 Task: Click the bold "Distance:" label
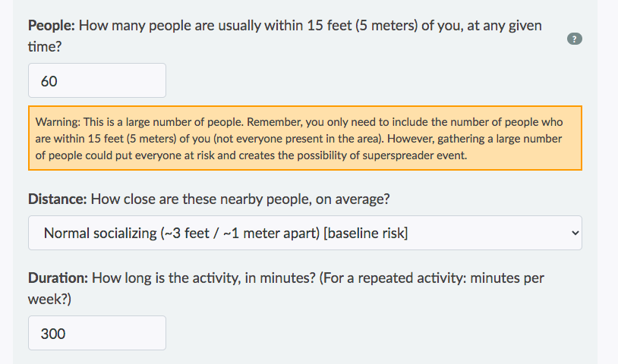click(58, 199)
